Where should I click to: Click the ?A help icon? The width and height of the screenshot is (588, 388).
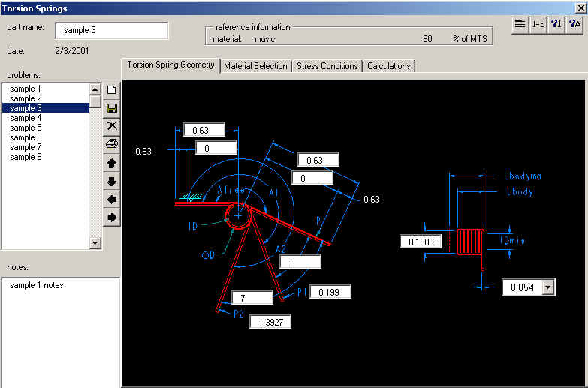(574, 24)
